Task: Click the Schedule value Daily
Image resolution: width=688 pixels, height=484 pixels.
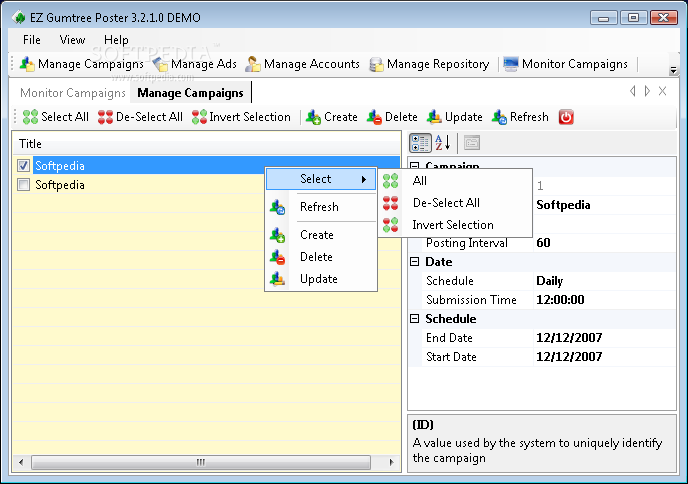Action: pyautogui.click(x=605, y=281)
